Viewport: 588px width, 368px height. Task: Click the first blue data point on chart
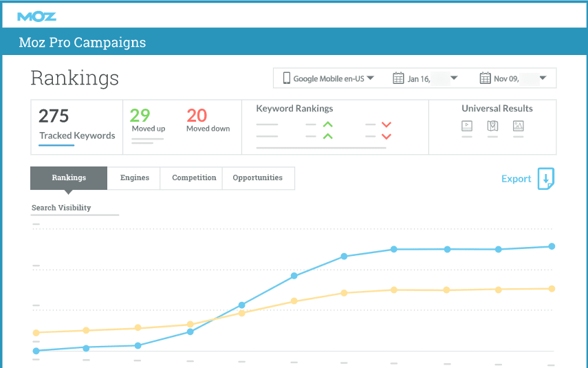[x=36, y=351]
